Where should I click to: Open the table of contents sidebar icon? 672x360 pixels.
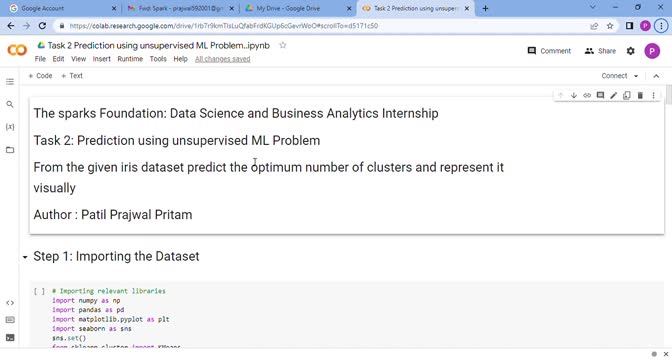click(x=10, y=82)
